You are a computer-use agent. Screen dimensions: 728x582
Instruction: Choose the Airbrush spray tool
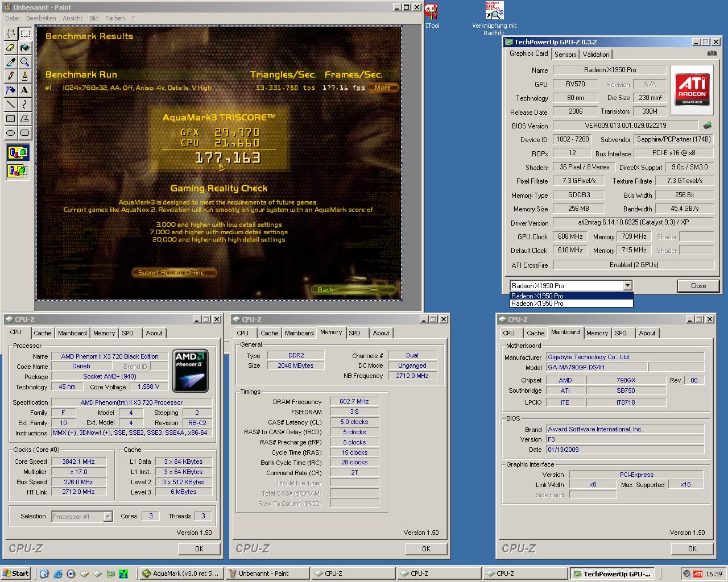pos(11,90)
